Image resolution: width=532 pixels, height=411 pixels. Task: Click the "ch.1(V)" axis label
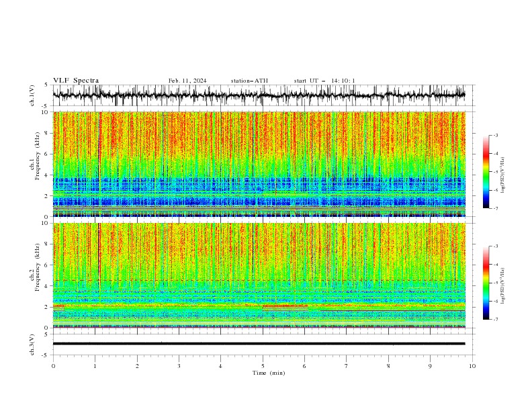click(x=32, y=95)
